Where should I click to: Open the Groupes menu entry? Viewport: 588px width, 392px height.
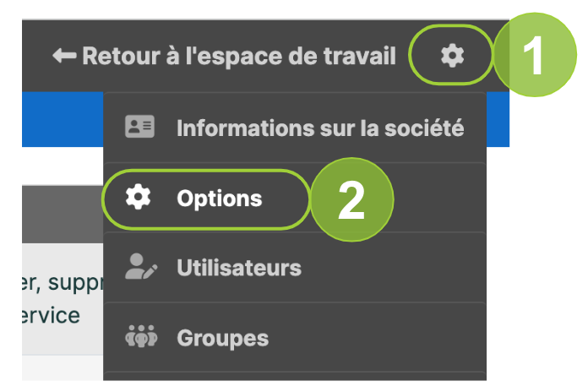295,337
